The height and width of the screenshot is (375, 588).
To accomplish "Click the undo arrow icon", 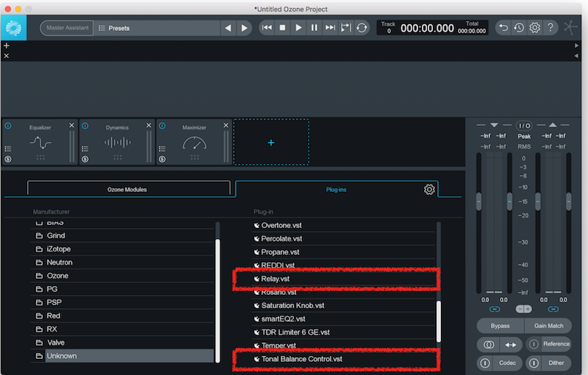I will [503, 28].
